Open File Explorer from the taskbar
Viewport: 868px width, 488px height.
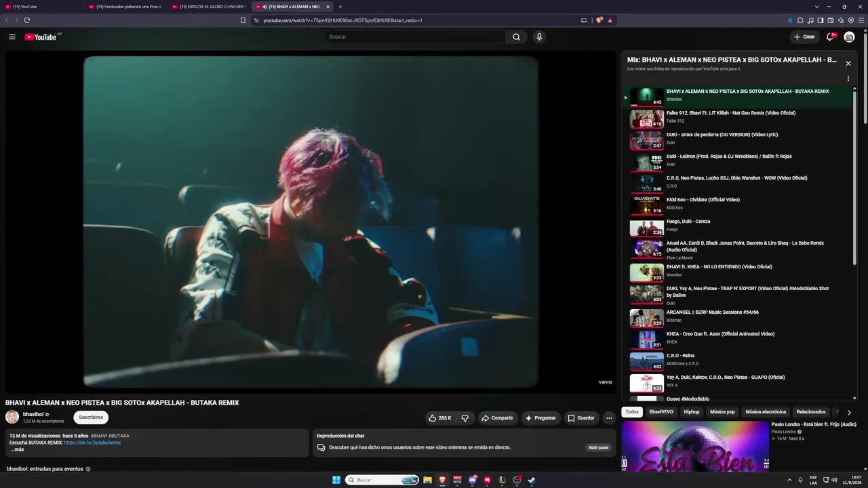coord(427,480)
